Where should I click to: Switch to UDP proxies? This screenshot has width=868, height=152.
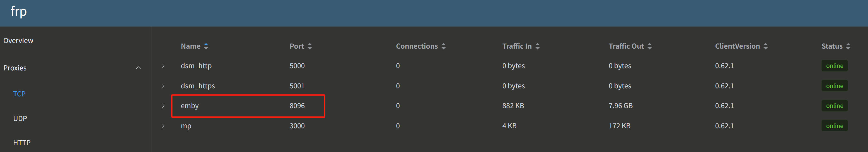click(x=20, y=118)
